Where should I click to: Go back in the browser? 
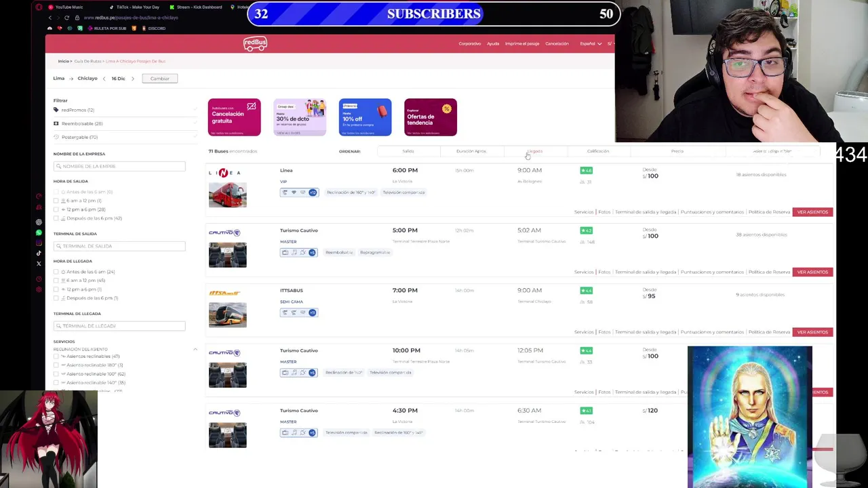pos(50,17)
